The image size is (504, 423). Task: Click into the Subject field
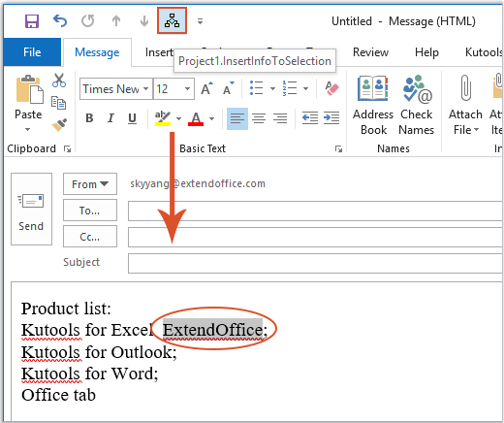coord(315,263)
